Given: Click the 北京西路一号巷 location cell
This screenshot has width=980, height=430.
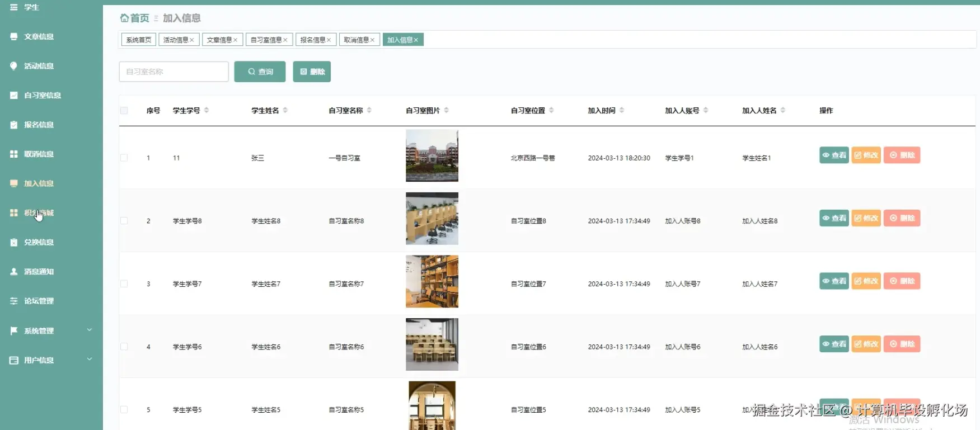Looking at the screenshot, I should pos(533,158).
